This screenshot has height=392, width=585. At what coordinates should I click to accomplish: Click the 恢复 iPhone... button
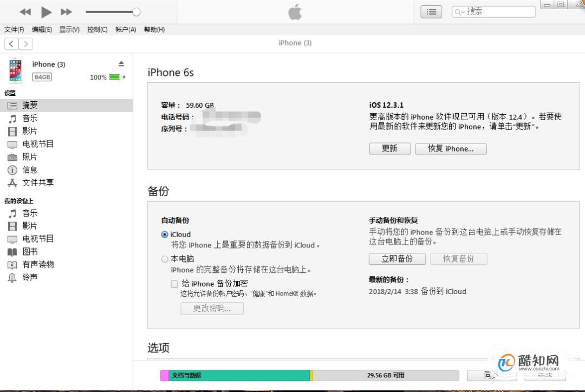point(451,148)
